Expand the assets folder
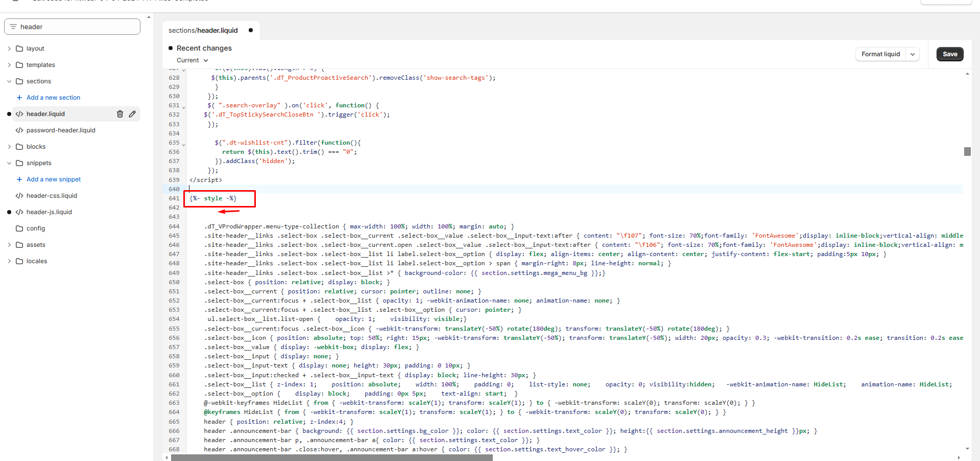This screenshot has width=980, height=461. tap(9, 245)
